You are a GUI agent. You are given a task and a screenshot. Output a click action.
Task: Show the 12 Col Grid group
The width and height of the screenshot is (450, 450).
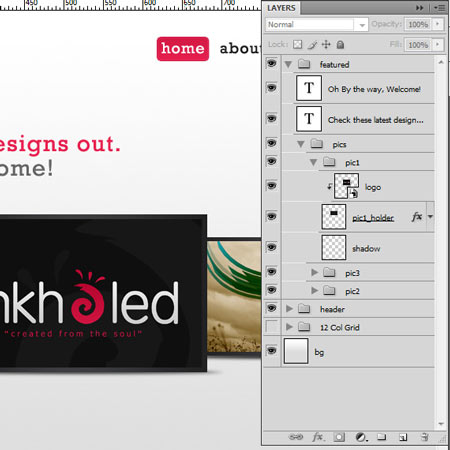[272, 326]
